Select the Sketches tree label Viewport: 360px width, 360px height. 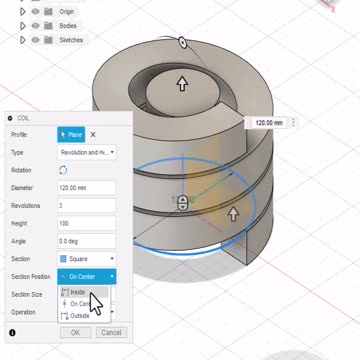click(71, 40)
